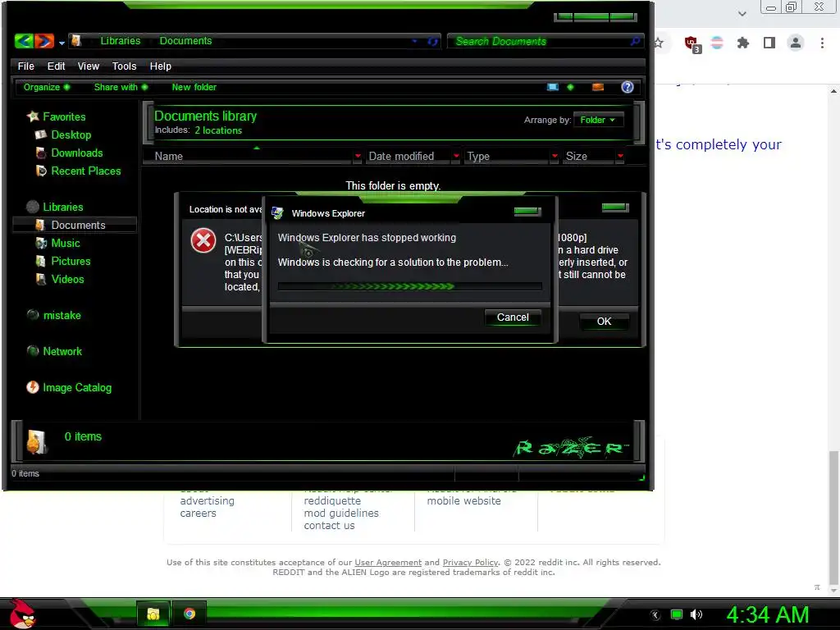
Task: Click OK in the Location not available dialog
Action: pyautogui.click(x=604, y=321)
